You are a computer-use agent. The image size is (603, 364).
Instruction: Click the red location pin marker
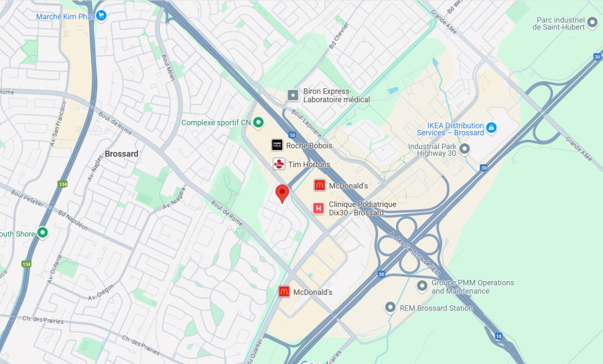pos(282,193)
